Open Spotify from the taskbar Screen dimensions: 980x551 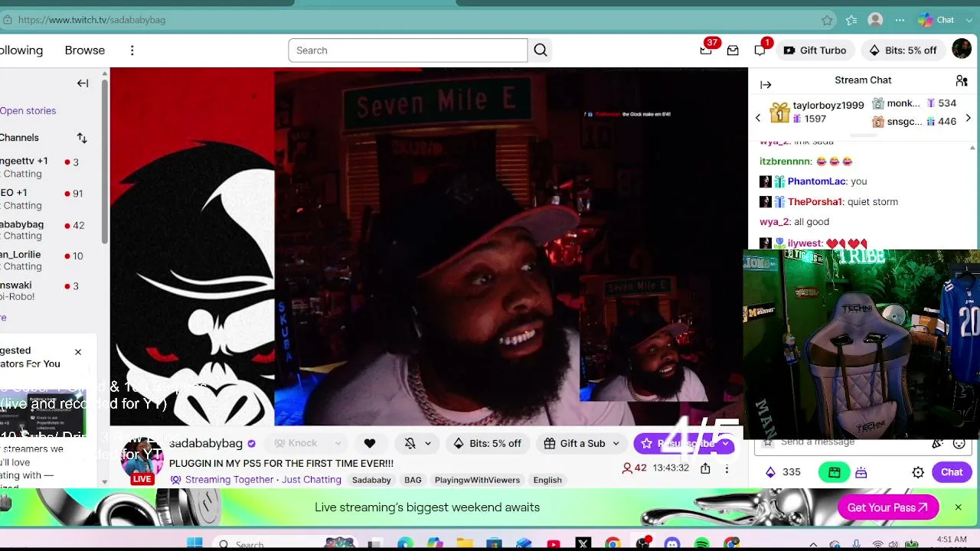click(702, 544)
